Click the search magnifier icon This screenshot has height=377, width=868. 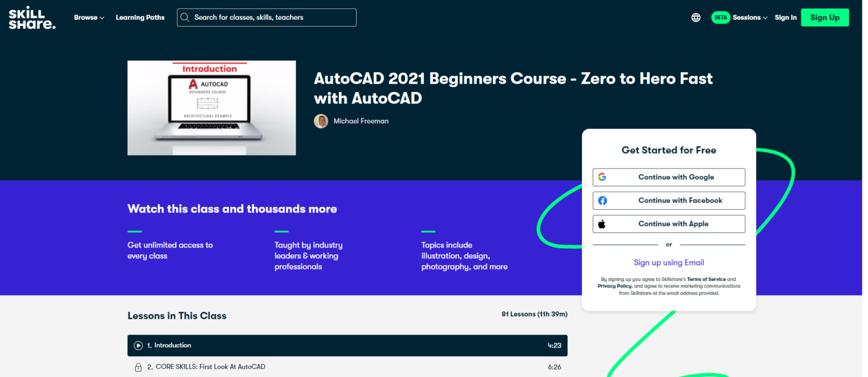click(185, 17)
